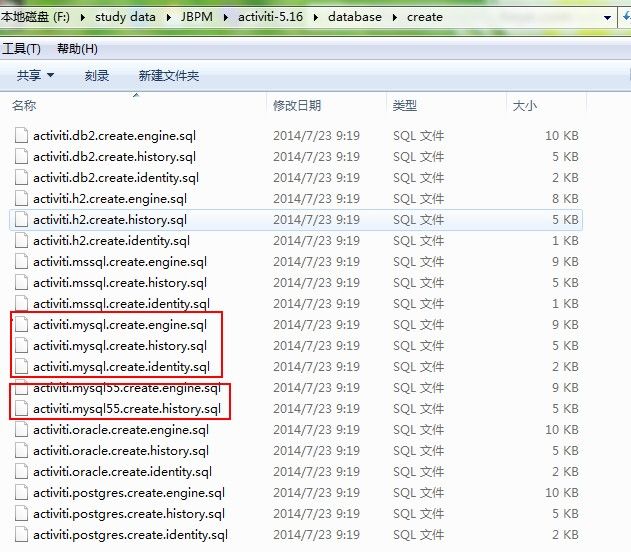The image size is (631, 552).
Task: Click the 刻录 toolbar button
Action: coord(97,75)
